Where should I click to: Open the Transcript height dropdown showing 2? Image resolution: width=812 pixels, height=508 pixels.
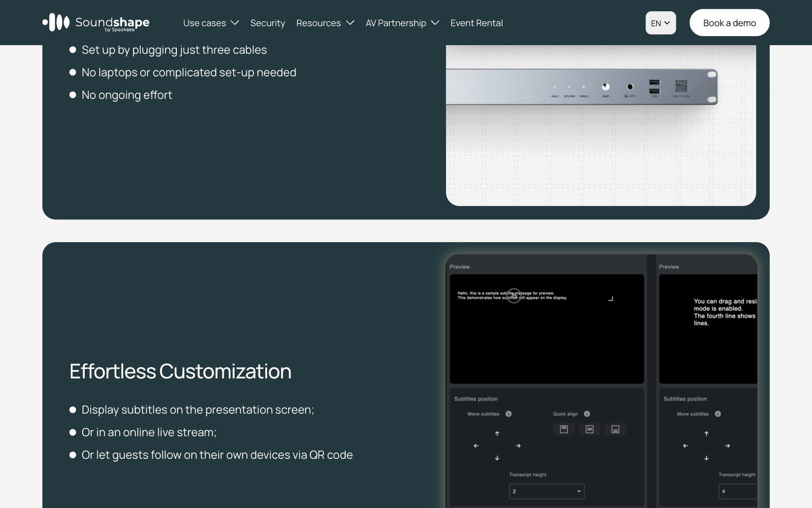(547, 491)
